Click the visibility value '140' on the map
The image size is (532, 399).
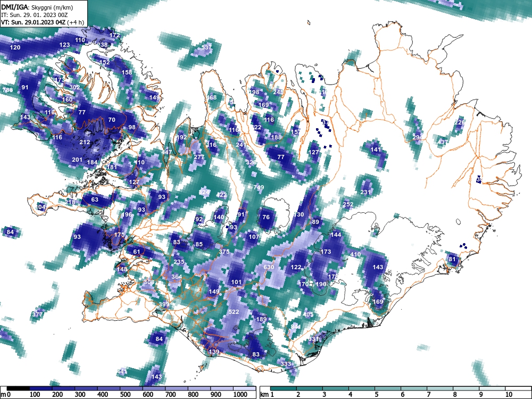(219, 217)
